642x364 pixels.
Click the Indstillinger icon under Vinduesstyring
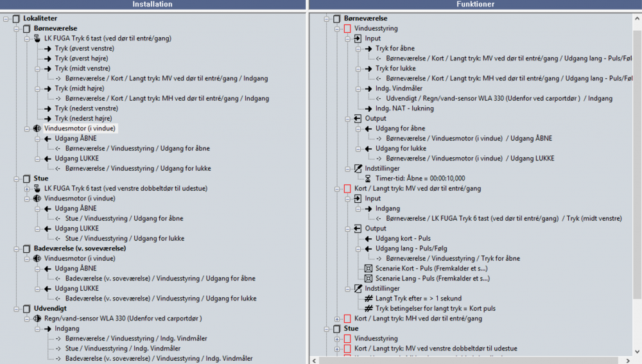[358, 168]
